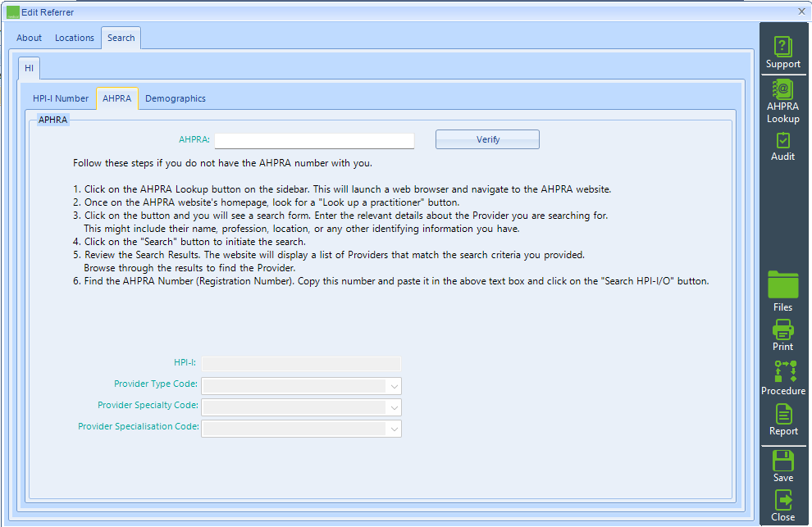The image size is (812, 527).
Task: Save the referrer with Save icon
Action: pos(782,466)
